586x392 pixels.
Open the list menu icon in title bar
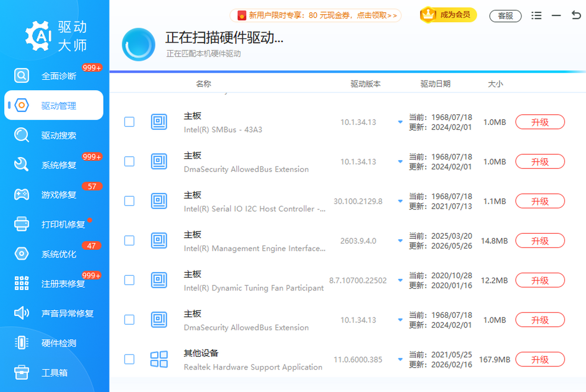536,16
